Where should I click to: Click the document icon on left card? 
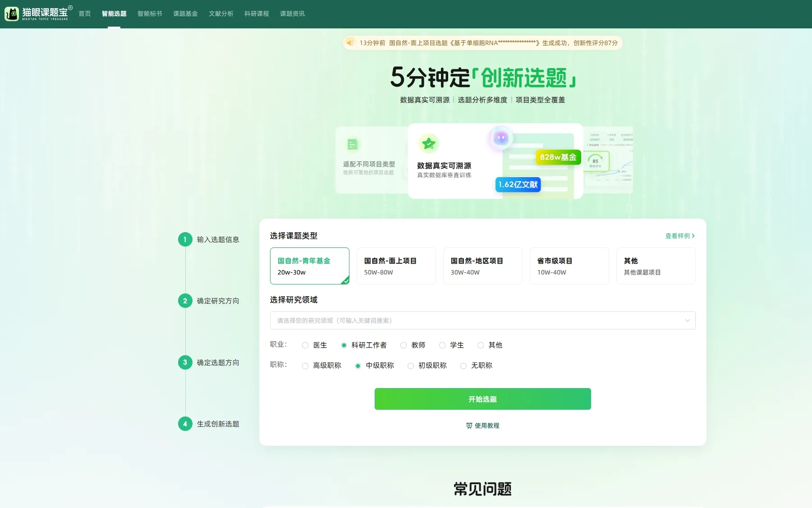click(352, 144)
